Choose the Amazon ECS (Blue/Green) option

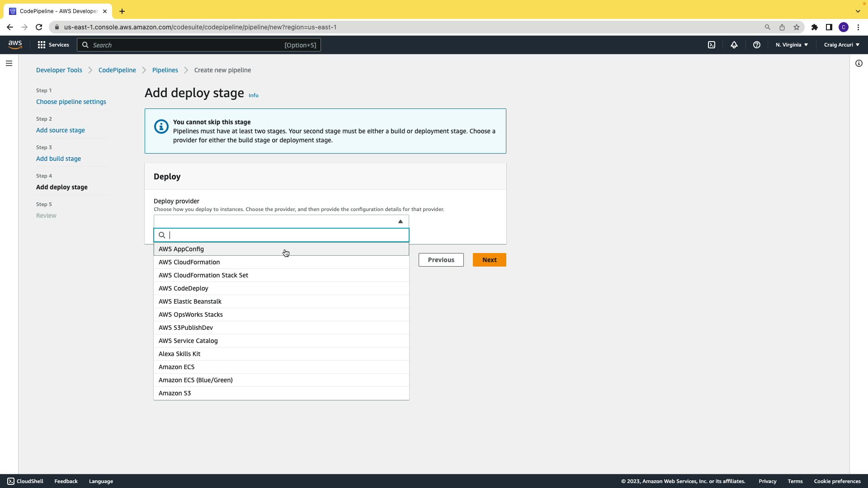(196, 380)
